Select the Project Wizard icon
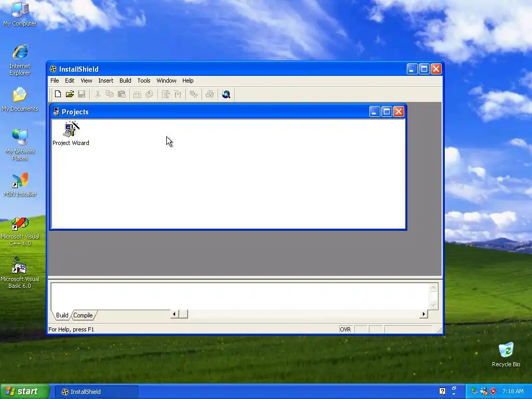This screenshot has width=532, height=399. (71, 134)
